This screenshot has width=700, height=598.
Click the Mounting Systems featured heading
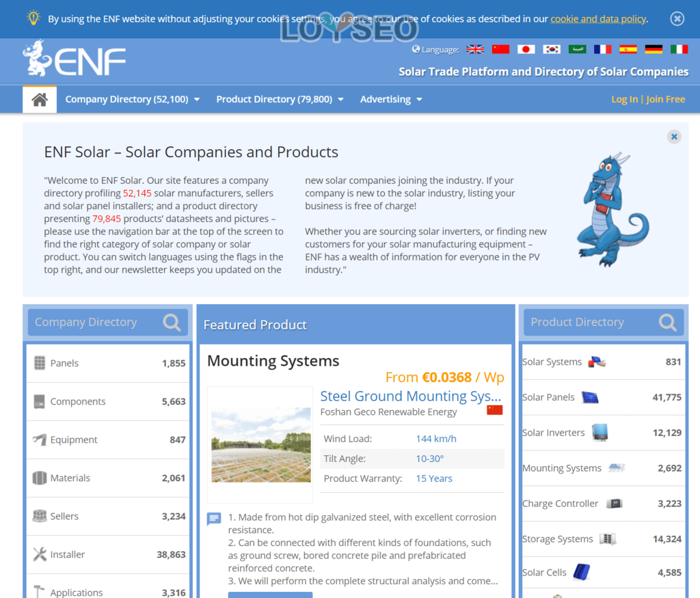tap(273, 361)
